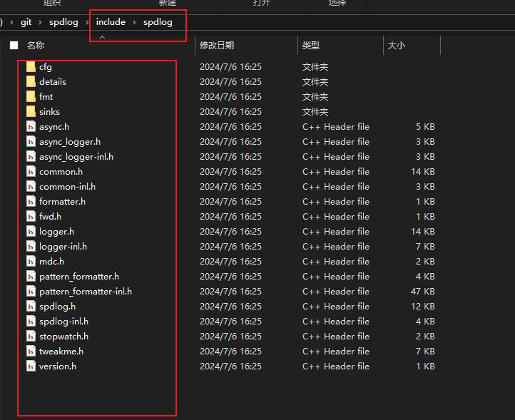Click the 47 KB size value
The width and height of the screenshot is (515, 420).
coord(423,291)
